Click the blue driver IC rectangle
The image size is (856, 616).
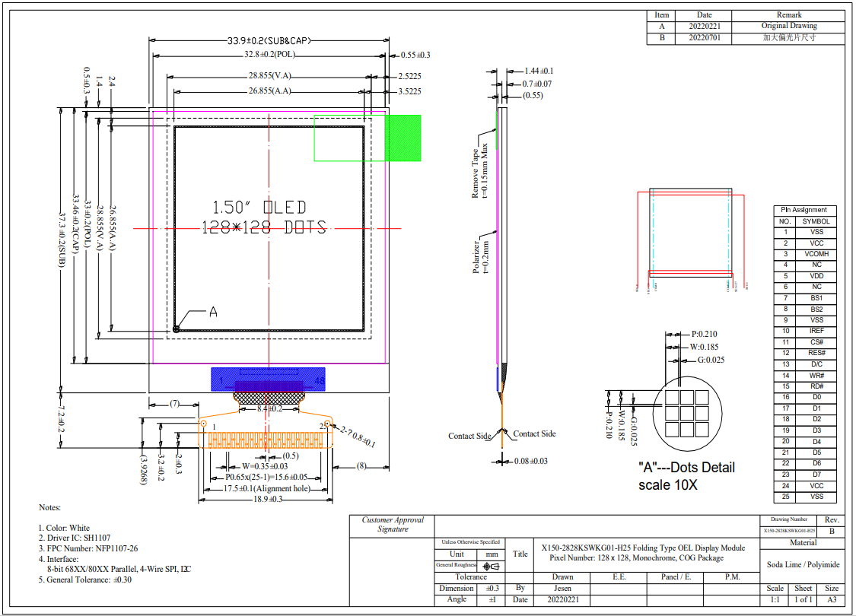point(268,379)
